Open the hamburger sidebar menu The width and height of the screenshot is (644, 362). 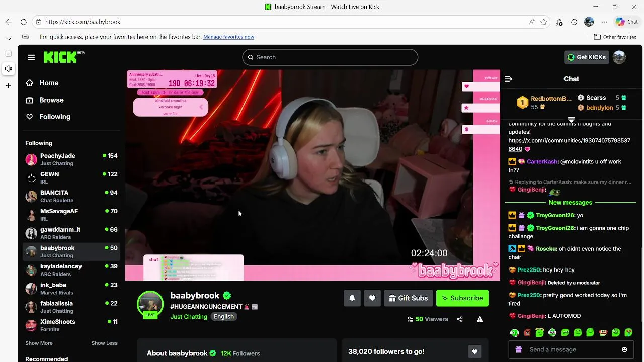coord(31,57)
